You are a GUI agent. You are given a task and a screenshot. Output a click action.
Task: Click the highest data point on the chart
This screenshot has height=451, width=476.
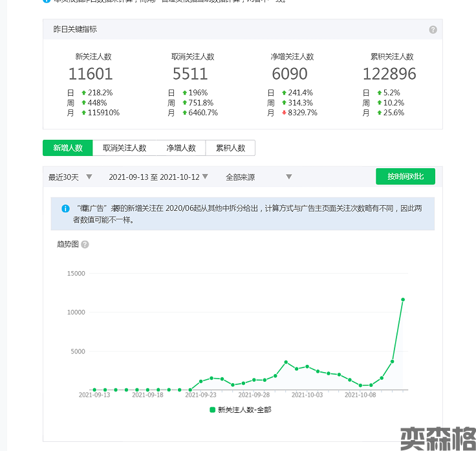click(403, 300)
